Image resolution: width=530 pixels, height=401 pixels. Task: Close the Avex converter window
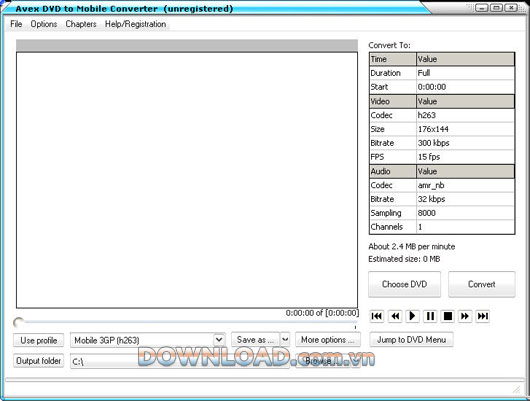pos(511,7)
